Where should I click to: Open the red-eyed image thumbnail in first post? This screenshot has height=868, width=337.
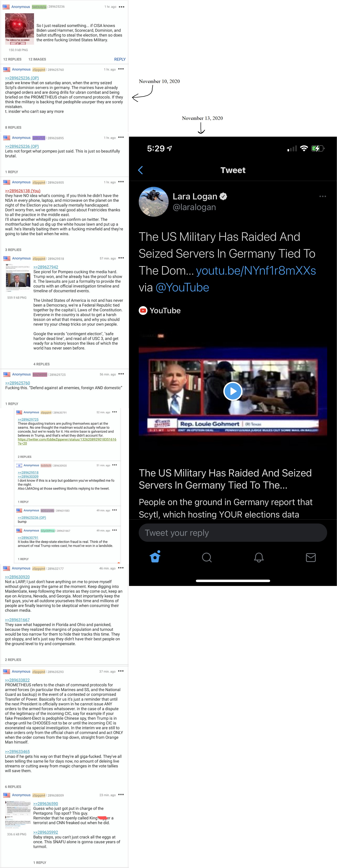tap(20, 29)
